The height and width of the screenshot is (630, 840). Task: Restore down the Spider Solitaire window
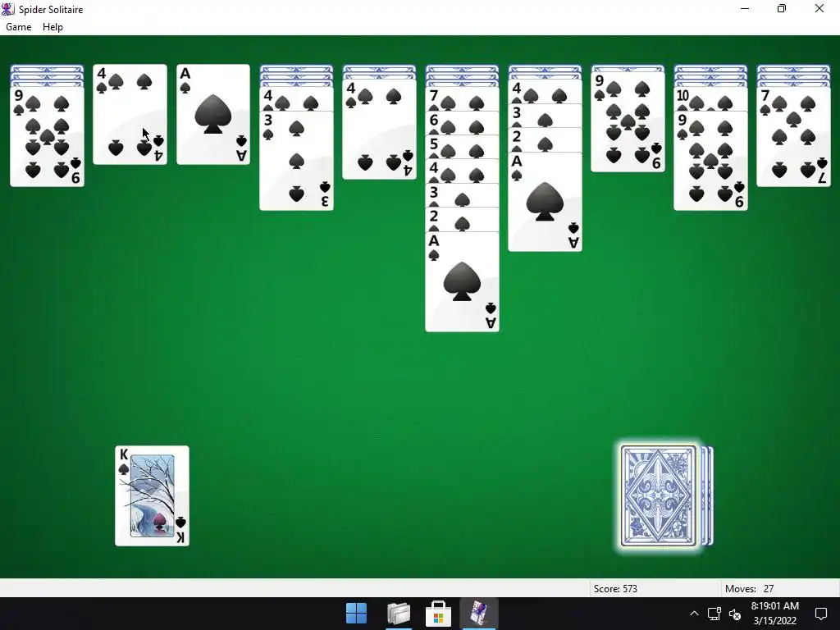coord(782,8)
